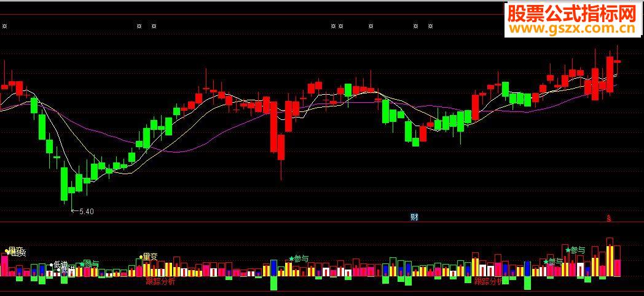Click the lower 参与 signal near right edge

(x=554, y=262)
